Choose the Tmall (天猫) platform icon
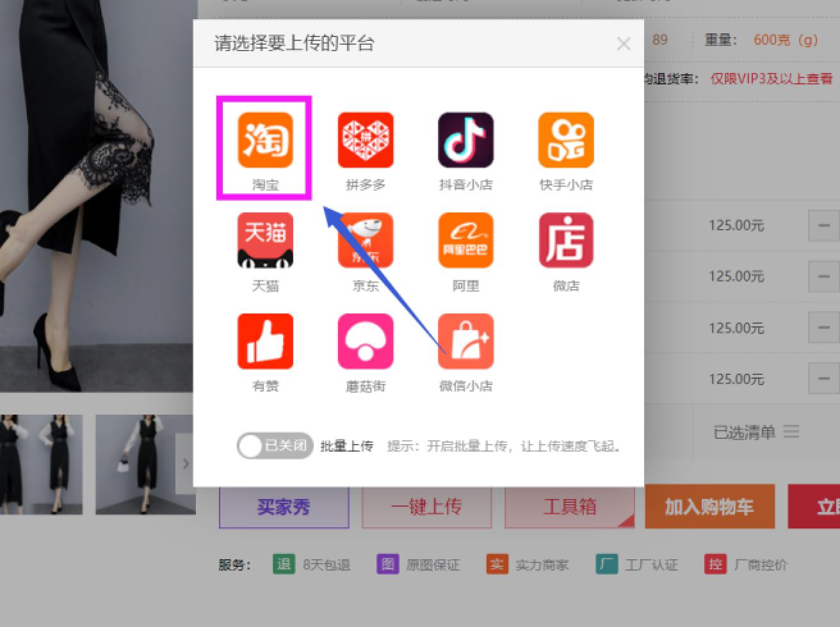This screenshot has width=840, height=627. [265, 241]
